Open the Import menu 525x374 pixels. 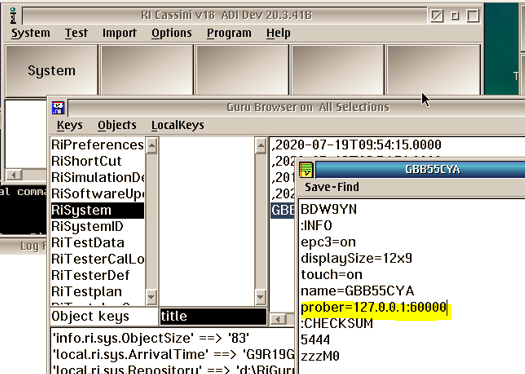coord(119,33)
